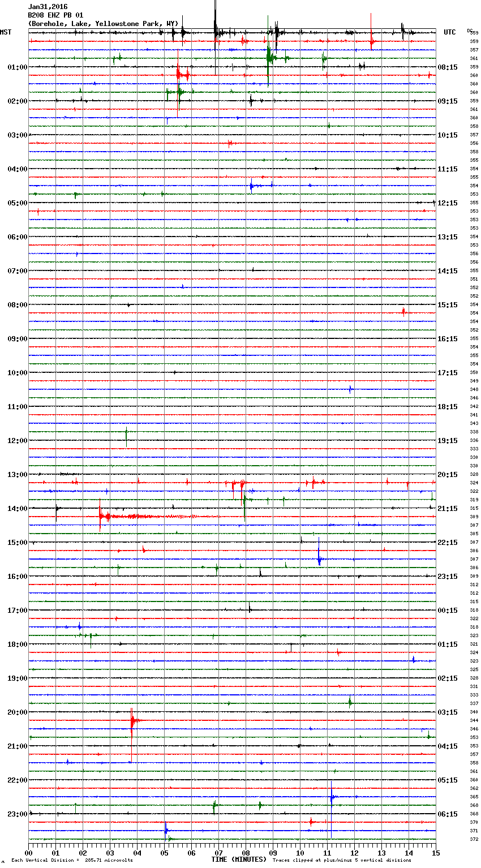Select the 09:00 MST time label
Screen dimensions: 481x868
click(18, 339)
